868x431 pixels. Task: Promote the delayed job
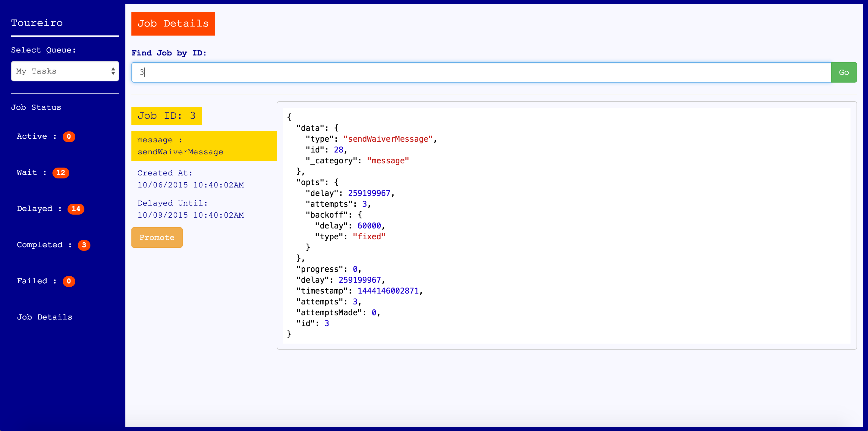(x=157, y=238)
